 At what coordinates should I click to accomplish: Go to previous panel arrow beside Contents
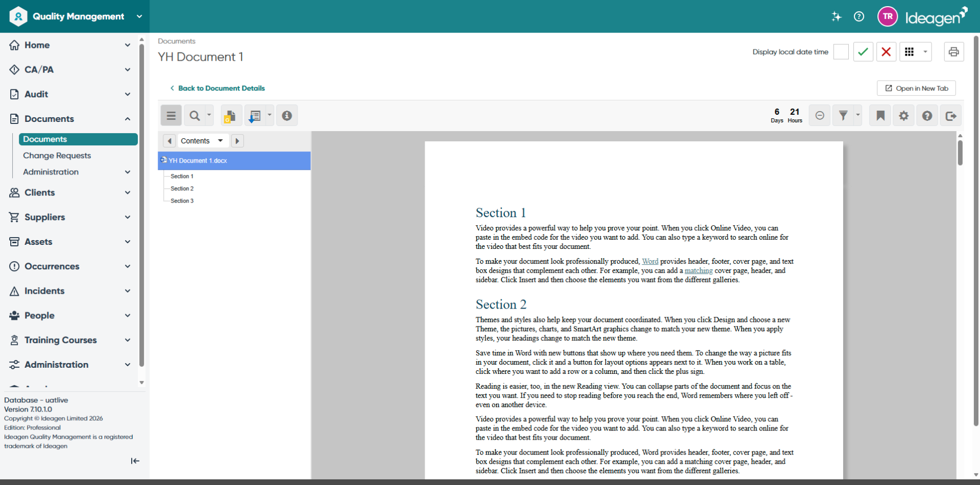(169, 141)
